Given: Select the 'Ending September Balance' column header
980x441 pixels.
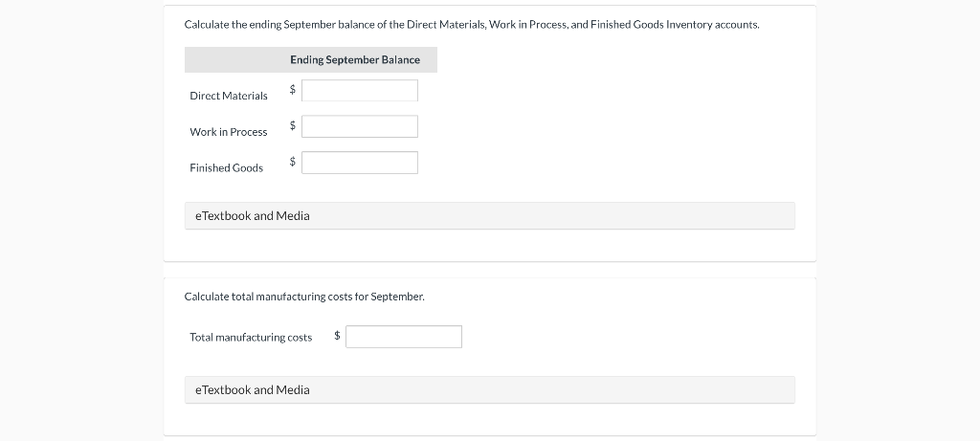Looking at the screenshot, I should point(355,60).
